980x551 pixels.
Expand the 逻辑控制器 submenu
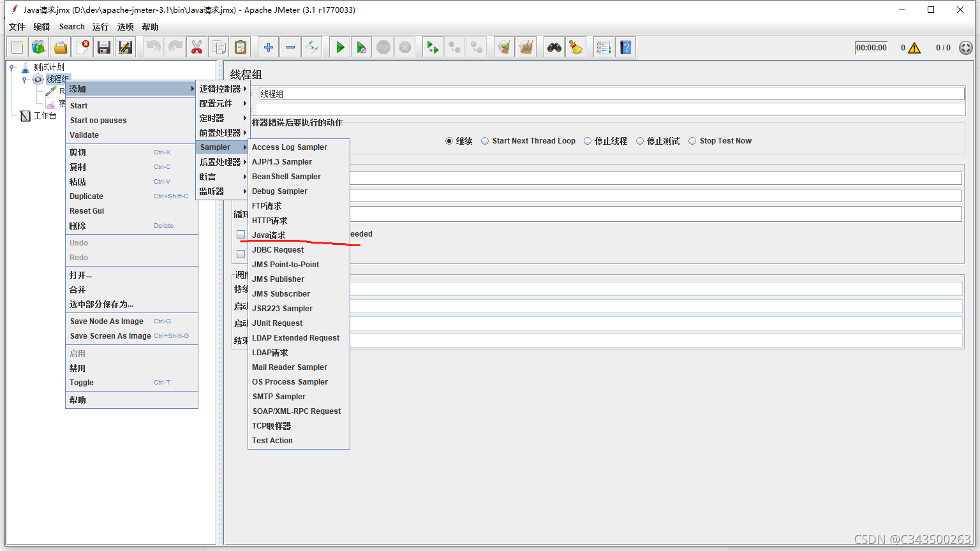pyautogui.click(x=223, y=89)
